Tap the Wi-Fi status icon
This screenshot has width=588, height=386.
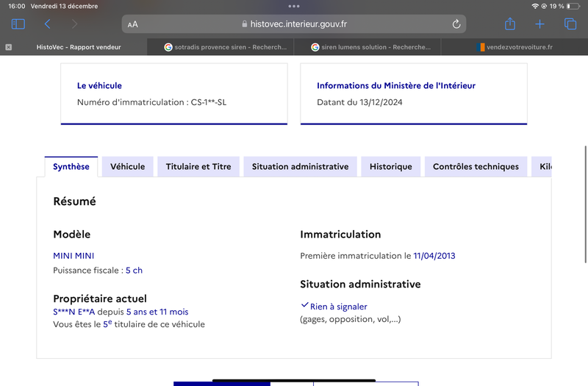pos(535,6)
